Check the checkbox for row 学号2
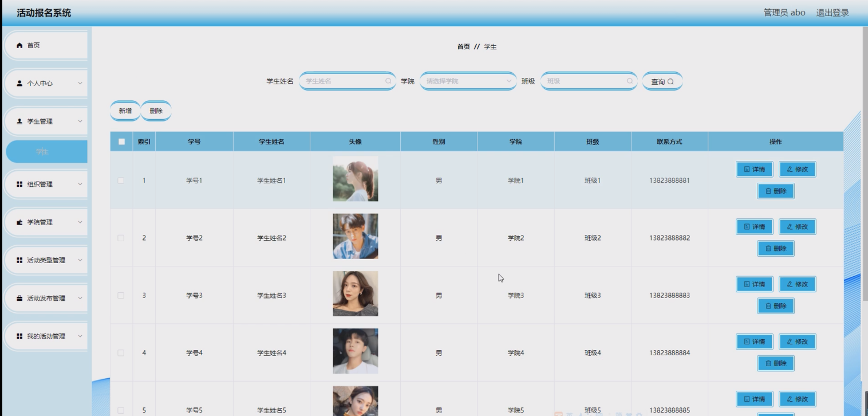Viewport: 868px width, 416px height. coord(121,238)
